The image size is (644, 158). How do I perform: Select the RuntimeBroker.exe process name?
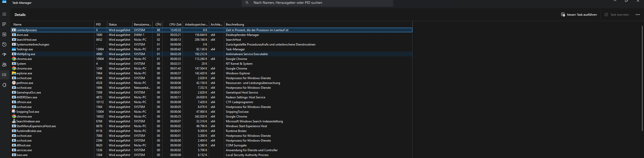pyautogui.click(x=29, y=131)
